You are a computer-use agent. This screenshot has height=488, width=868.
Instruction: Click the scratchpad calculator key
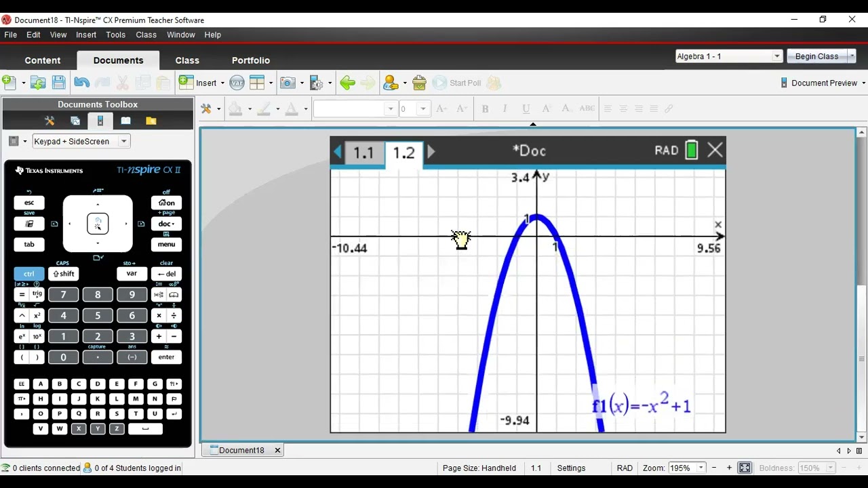29,224
